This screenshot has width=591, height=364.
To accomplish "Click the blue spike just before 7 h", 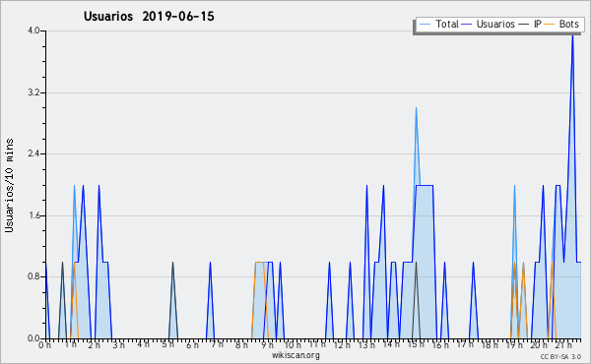I will [x=210, y=300].
